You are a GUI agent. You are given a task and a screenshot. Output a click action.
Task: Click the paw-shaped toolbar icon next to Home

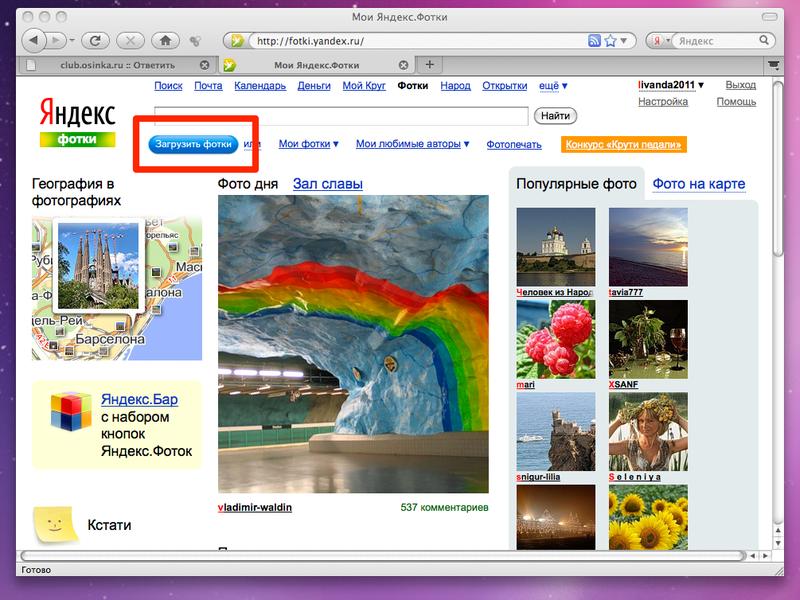[195, 41]
